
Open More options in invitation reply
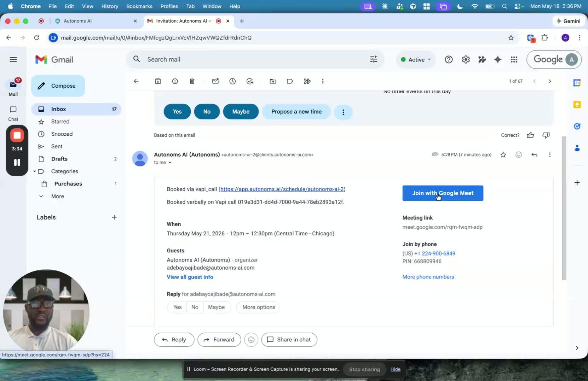coord(259,307)
